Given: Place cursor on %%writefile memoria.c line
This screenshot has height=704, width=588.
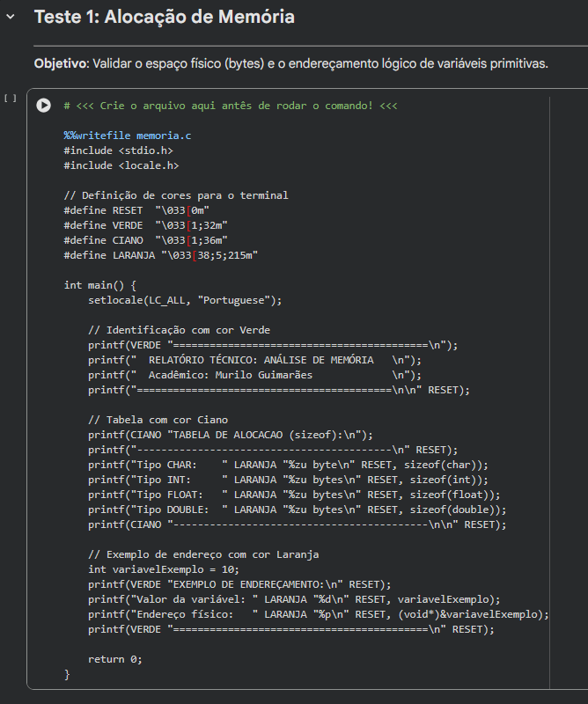Looking at the screenshot, I should coord(127,136).
